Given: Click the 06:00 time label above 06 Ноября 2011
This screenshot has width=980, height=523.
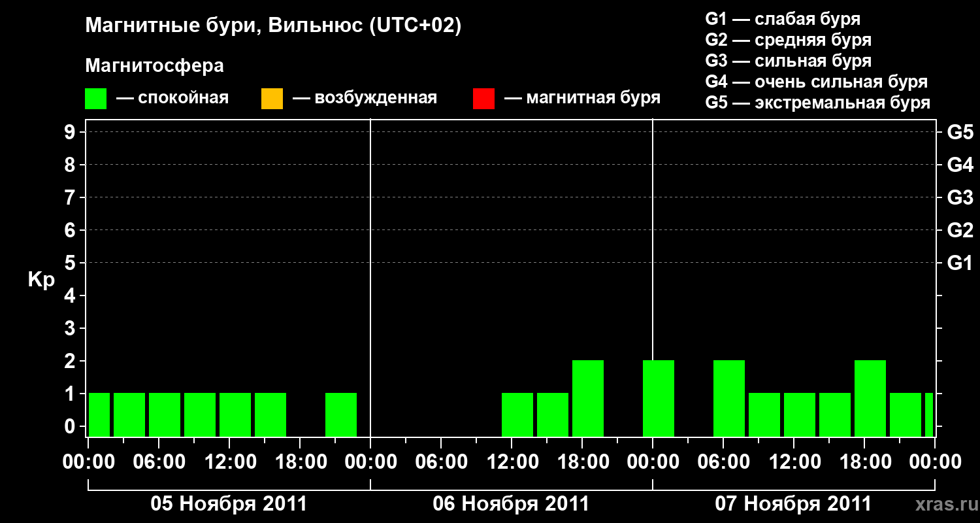Looking at the screenshot, I should click(x=441, y=462).
